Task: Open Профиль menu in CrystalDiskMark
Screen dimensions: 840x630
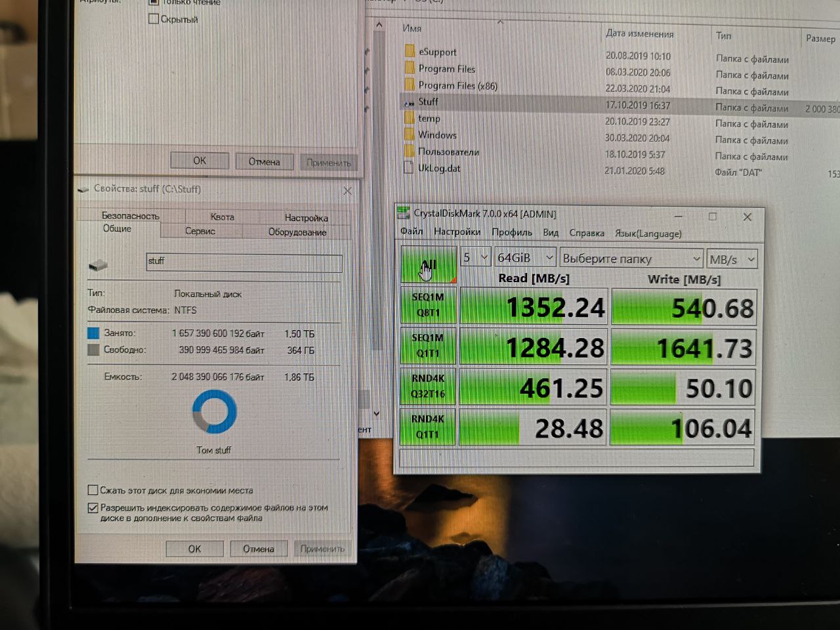Action: pyautogui.click(x=512, y=232)
